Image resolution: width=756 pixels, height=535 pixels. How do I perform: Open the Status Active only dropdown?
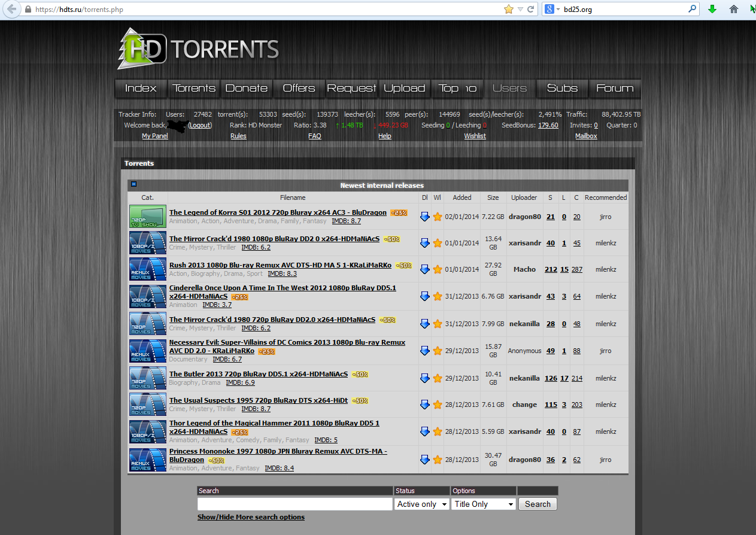pyautogui.click(x=422, y=504)
